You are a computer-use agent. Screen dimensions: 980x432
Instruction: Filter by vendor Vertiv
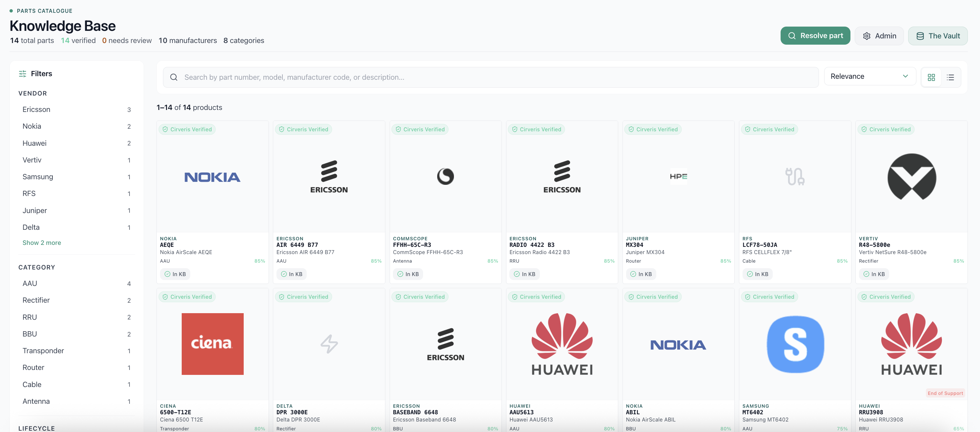[76, 160]
